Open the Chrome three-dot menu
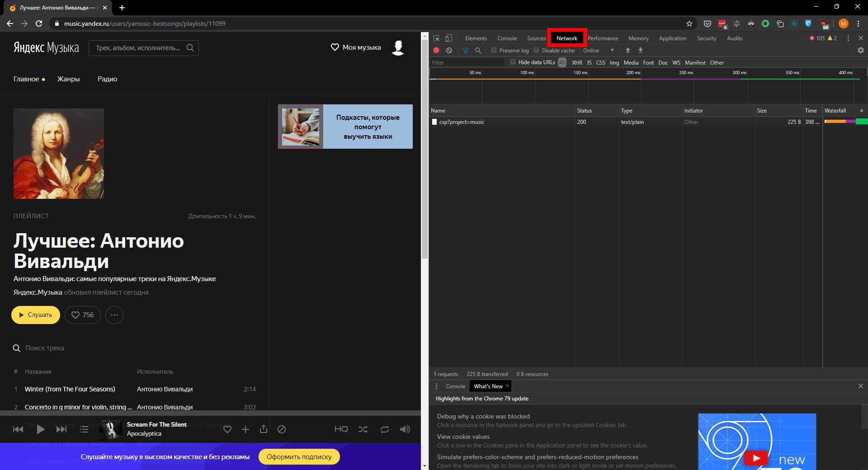 (x=858, y=23)
